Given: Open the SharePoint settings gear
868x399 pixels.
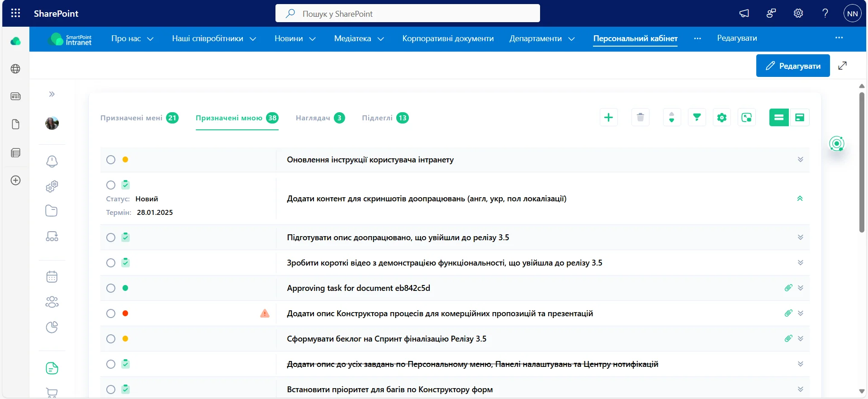Looking at the screenshot, I should pyautogui.click(x=798, y=14).
